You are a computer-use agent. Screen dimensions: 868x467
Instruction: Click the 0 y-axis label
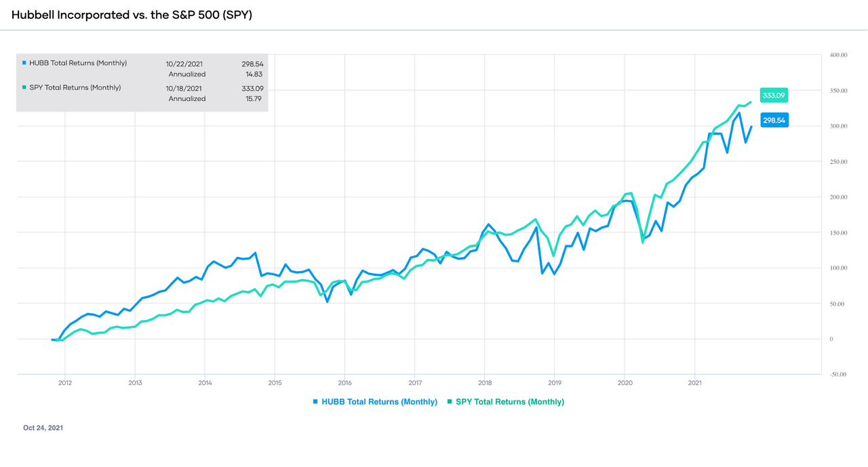831,339
